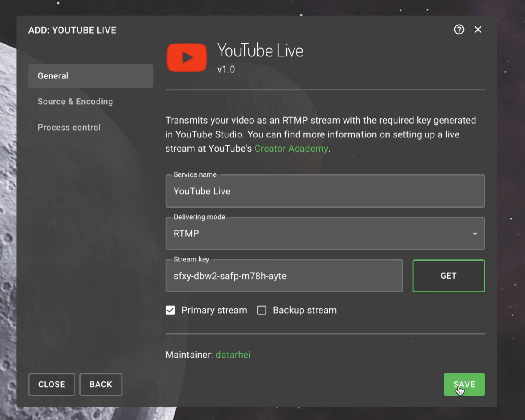Close the Add YouTube Live dialog via X
525x420 pixels.
(478, 30)
